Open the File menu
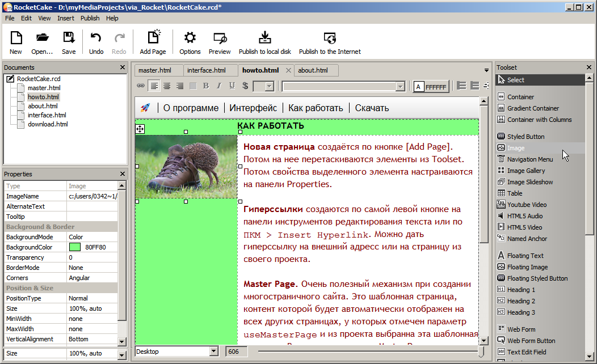 pos(10,18)
